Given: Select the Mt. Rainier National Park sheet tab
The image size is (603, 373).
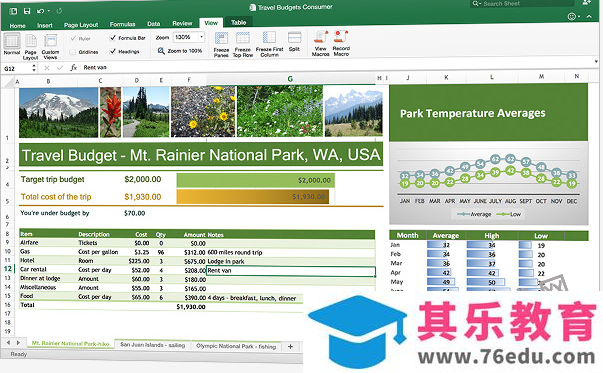Looking at the screenshot, I should (70, 343).
